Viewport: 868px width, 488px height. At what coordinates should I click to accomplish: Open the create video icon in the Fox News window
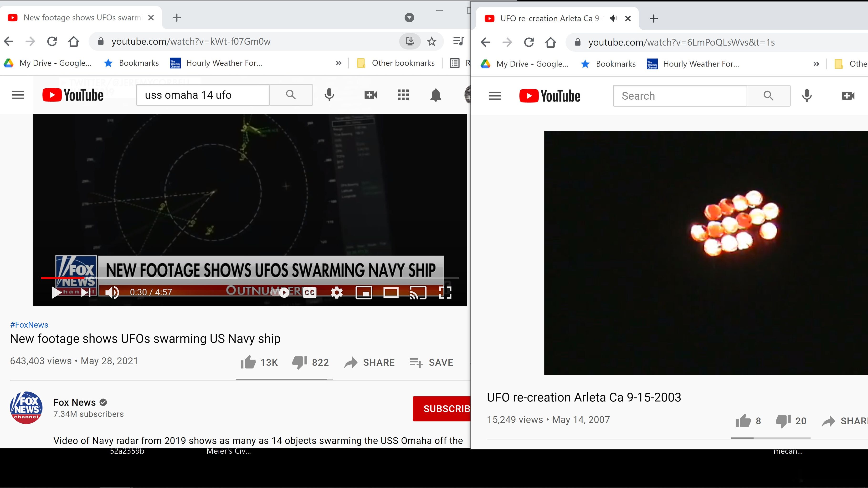371,95
